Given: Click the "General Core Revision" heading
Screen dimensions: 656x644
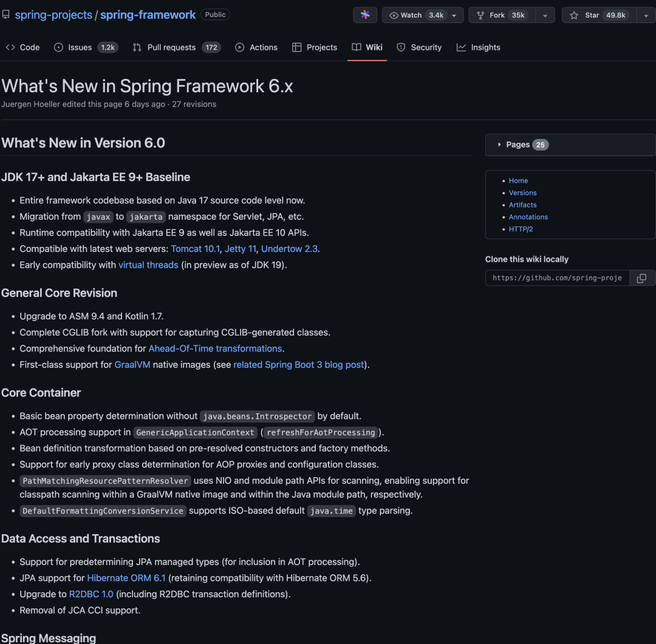Looking at the screenshot, I should point(59,293).
